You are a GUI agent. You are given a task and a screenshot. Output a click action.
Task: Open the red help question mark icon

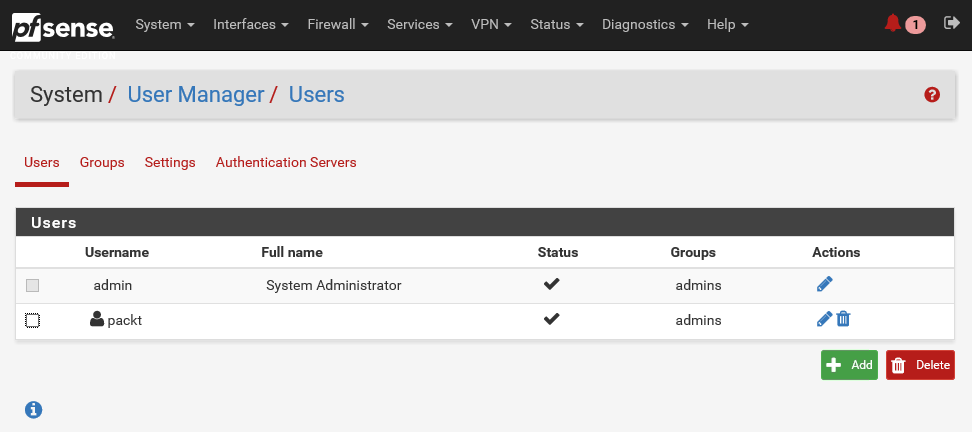click(932, 95)
